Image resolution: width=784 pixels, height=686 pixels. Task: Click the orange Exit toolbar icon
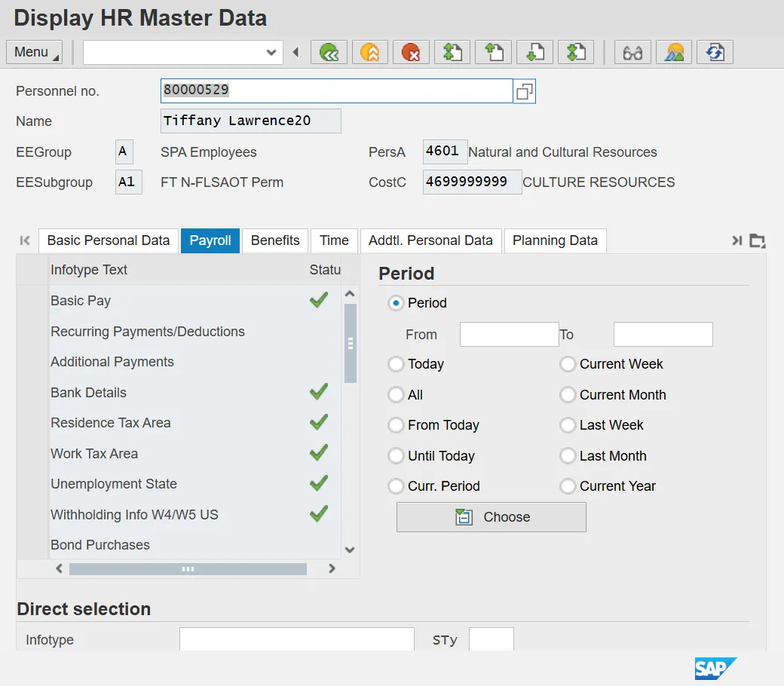click(x=369, y=52)
